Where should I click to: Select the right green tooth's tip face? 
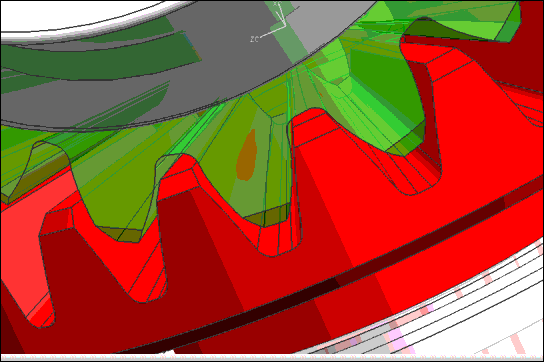click(405, 142)
